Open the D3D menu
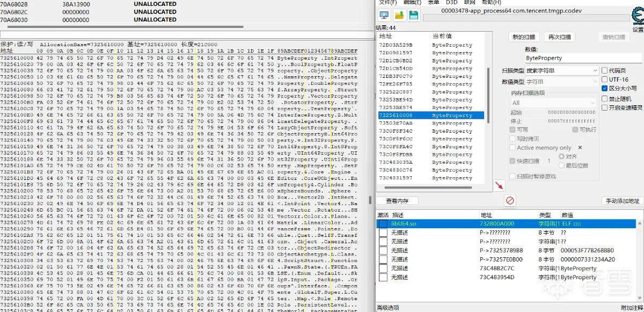 [451, 3]
